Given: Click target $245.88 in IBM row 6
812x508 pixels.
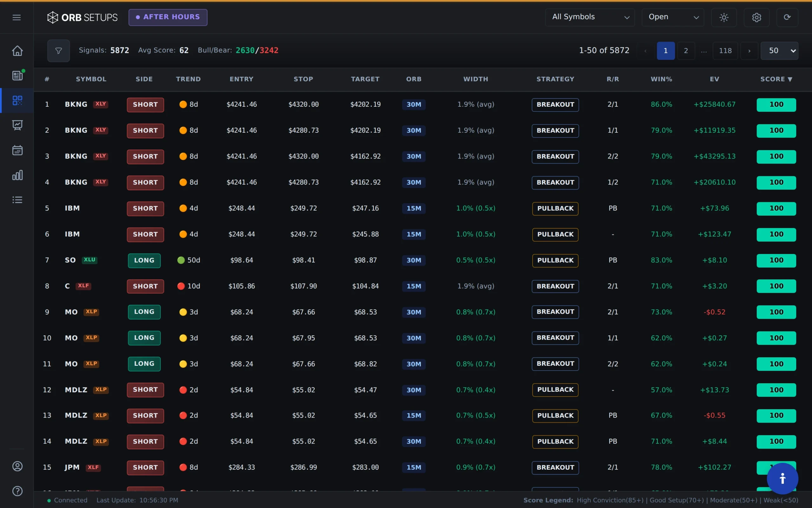Looking at the screenshot, I should (x=365, y=234).
